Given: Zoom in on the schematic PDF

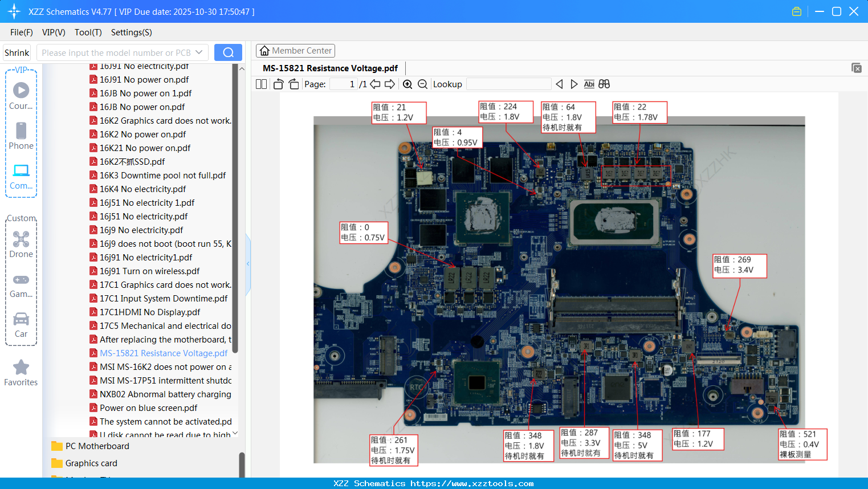Looking at the screenshot, I should [407, 84].
